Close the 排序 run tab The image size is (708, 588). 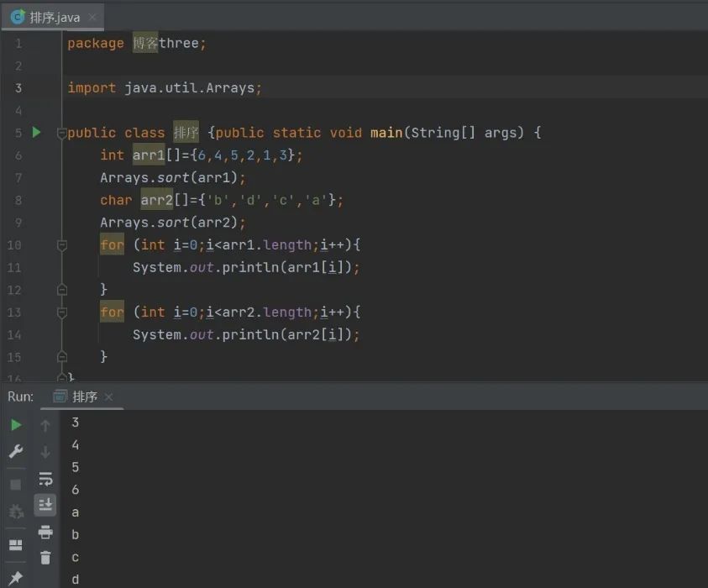tap(108, 396)
